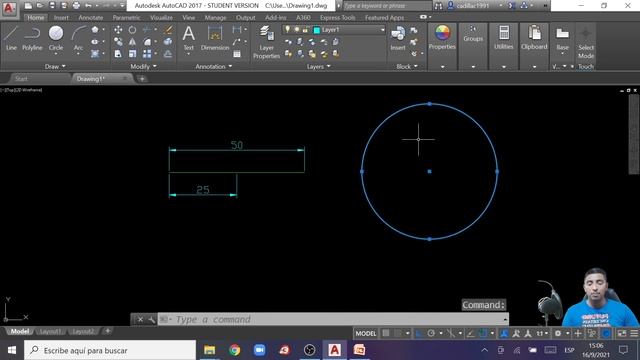Click the Fillet tool icon

pos(147,42)
